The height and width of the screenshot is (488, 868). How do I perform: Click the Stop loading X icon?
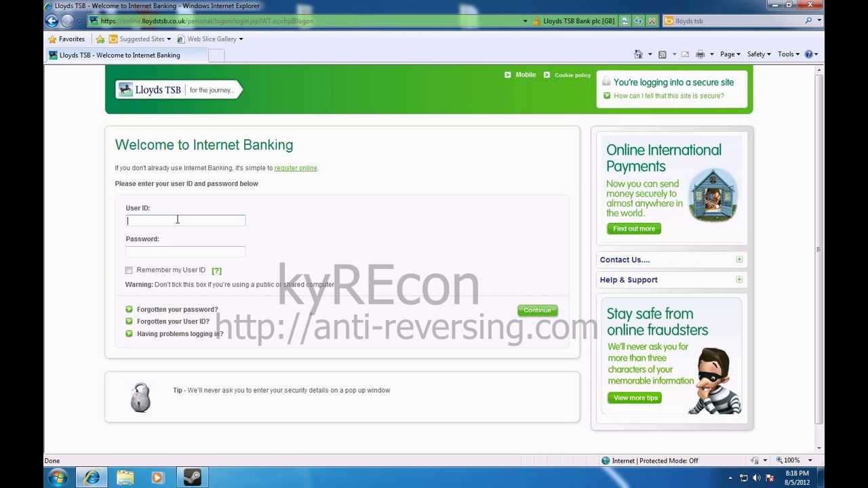click(x=652, y=21)
